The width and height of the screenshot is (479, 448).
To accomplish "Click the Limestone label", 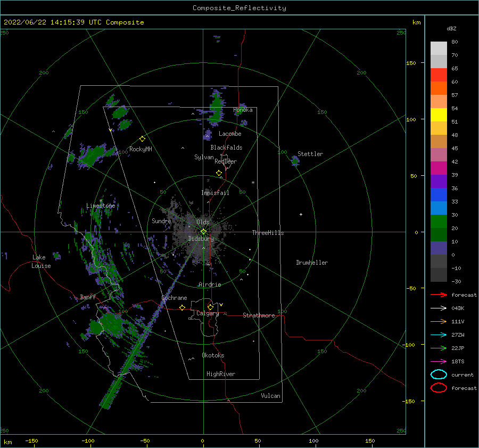I will tap(101, 206).
